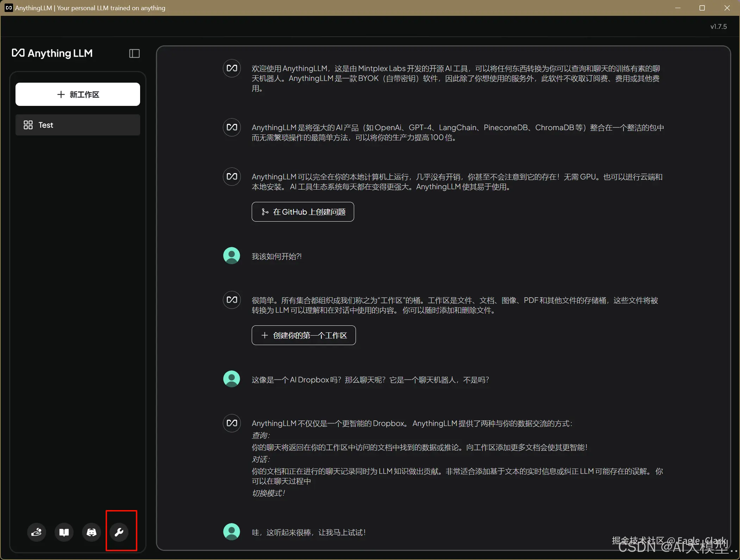This screenshot has height=560, width=740.
Task: Click the user avatar next to 我该如何开始
Action: tap(231, 255)
